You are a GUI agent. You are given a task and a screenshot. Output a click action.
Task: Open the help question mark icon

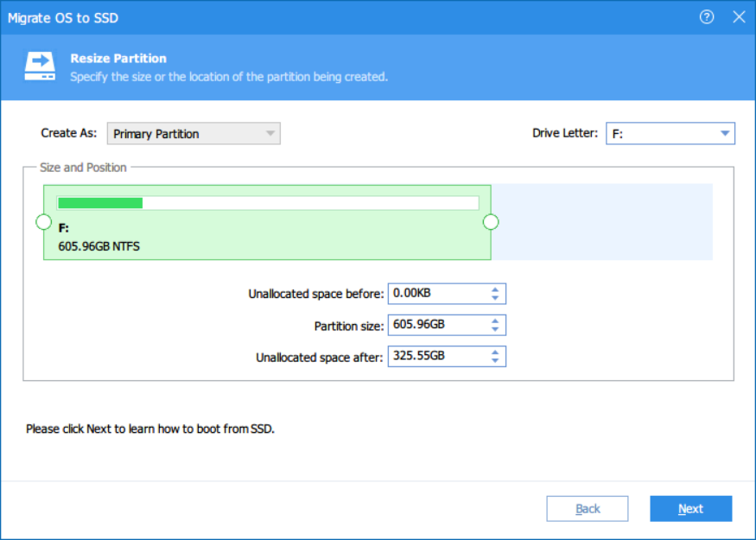(707, 17)
